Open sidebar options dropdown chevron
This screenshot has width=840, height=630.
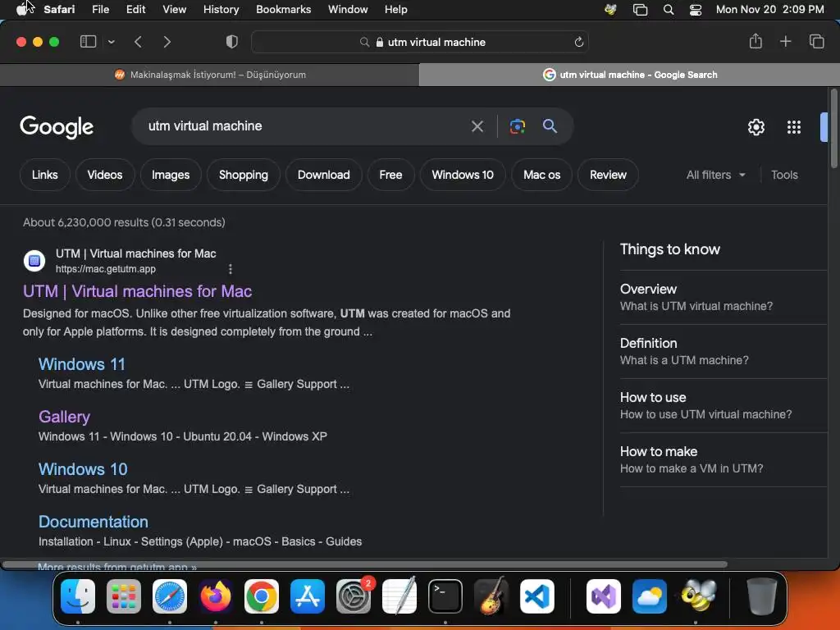point(111,42)
